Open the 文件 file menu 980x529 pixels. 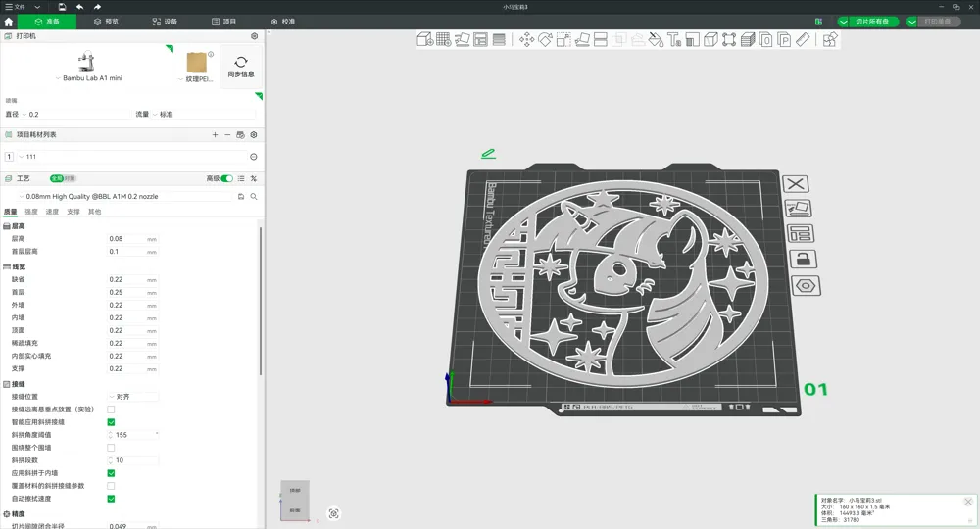pyautogui.click(x=15, y=7)
